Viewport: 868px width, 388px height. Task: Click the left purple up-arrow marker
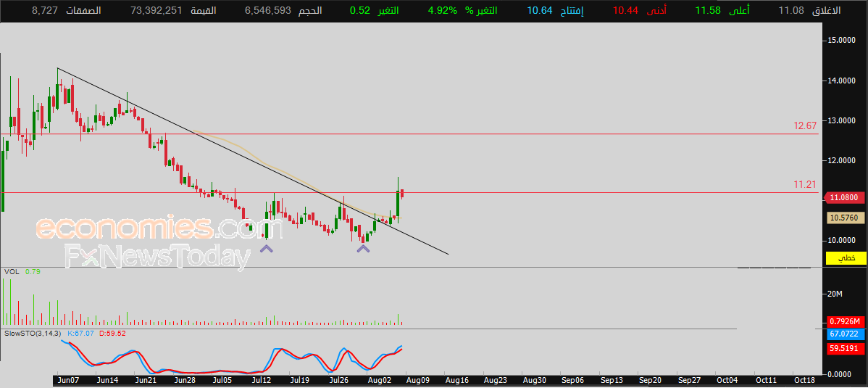(266, 249)
